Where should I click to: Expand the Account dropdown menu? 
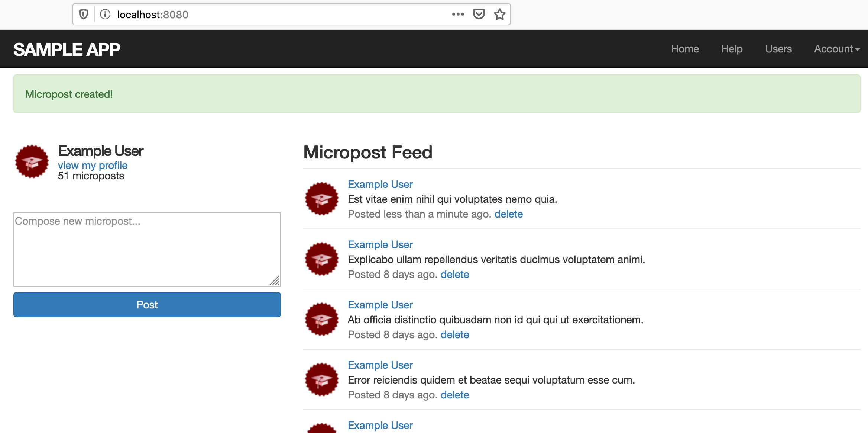[x=836, y=49]
